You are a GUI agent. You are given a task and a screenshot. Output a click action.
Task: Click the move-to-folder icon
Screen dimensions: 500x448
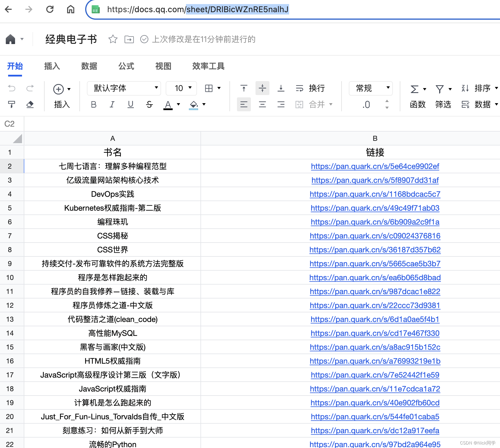pyautogui.click(x=129, y=39)
